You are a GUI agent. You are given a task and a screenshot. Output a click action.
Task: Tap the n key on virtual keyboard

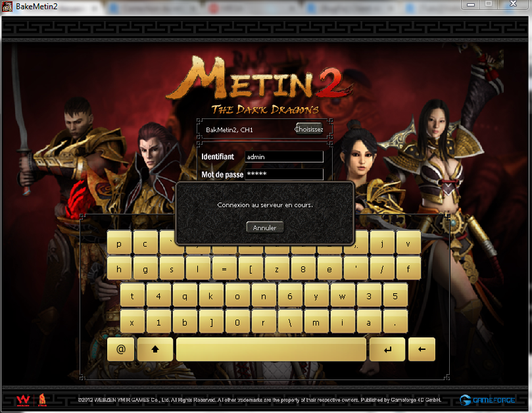(264, 296)
